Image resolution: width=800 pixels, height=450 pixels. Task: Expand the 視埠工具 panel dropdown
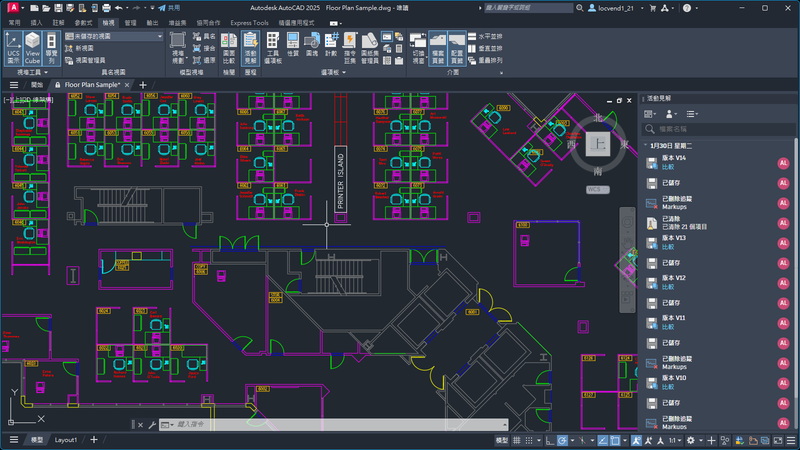point(32,72)
